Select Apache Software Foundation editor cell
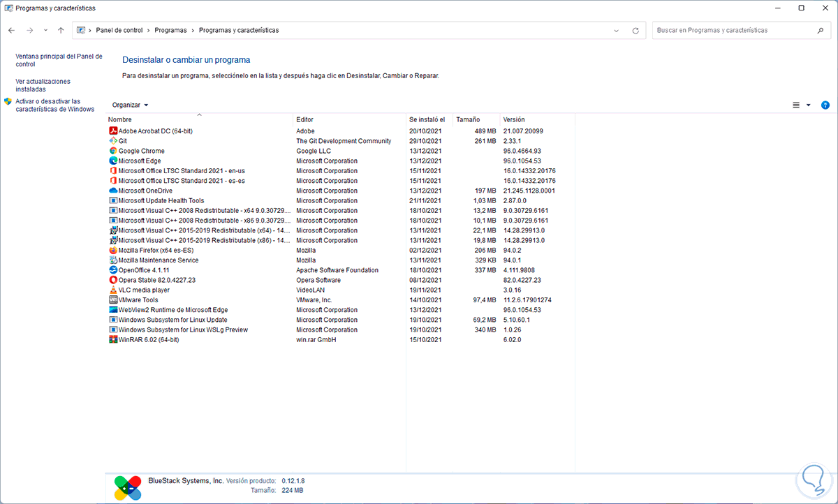This screenshot has width=838, height=504. point(337,270)
